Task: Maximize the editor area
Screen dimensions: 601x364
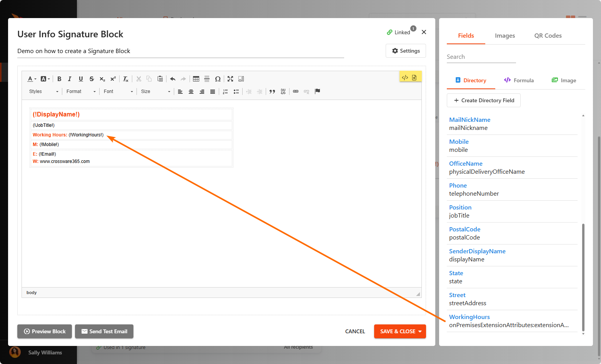Action: pyautogui.click(x=230, y=79)
